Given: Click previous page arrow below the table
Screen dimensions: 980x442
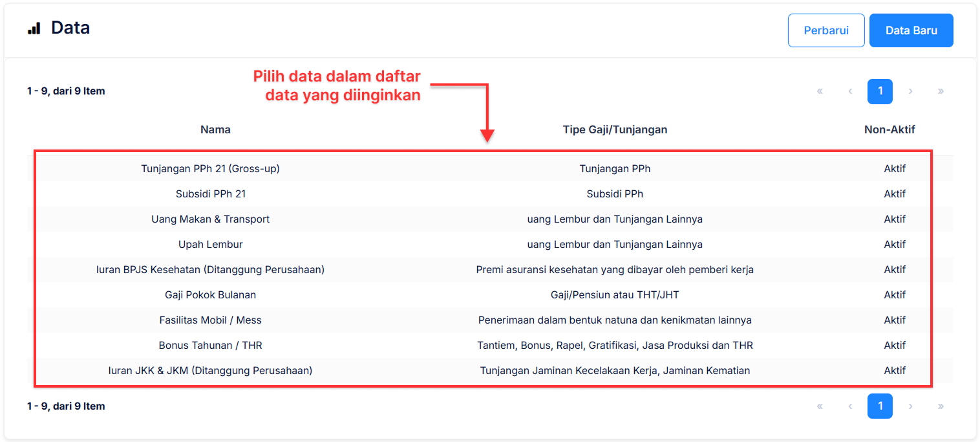Looking at the screenshot, I should (850, 406).
